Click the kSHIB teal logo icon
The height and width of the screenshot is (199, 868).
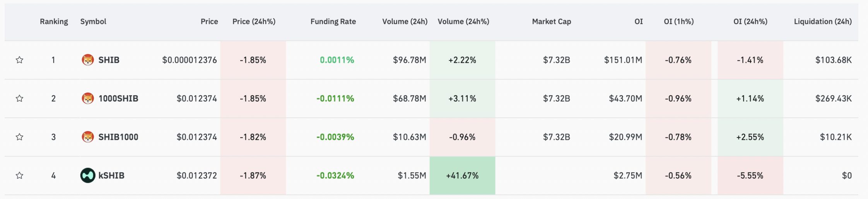point(88,175)
